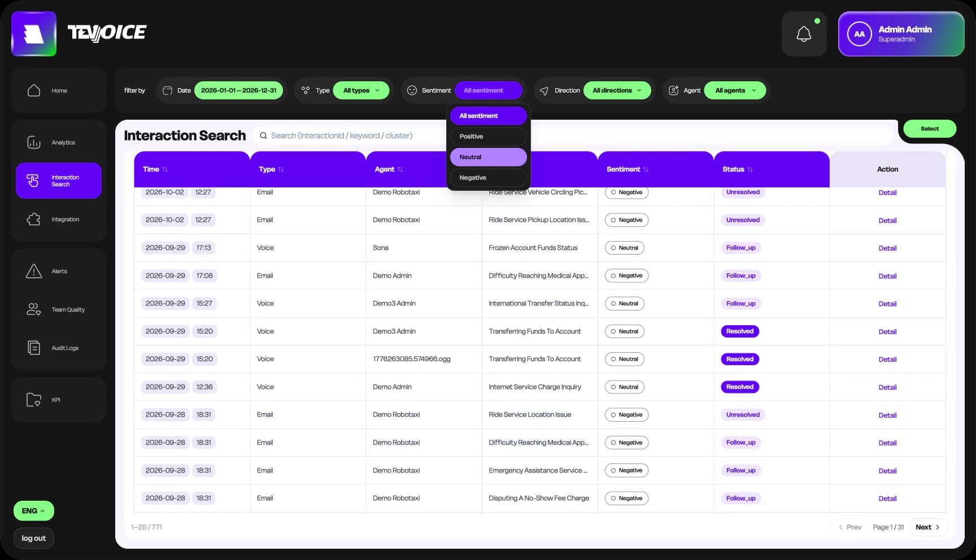976x560 pixels.
Task: Click the Integration puzzle icon
Action: click(x=34, y=219)
